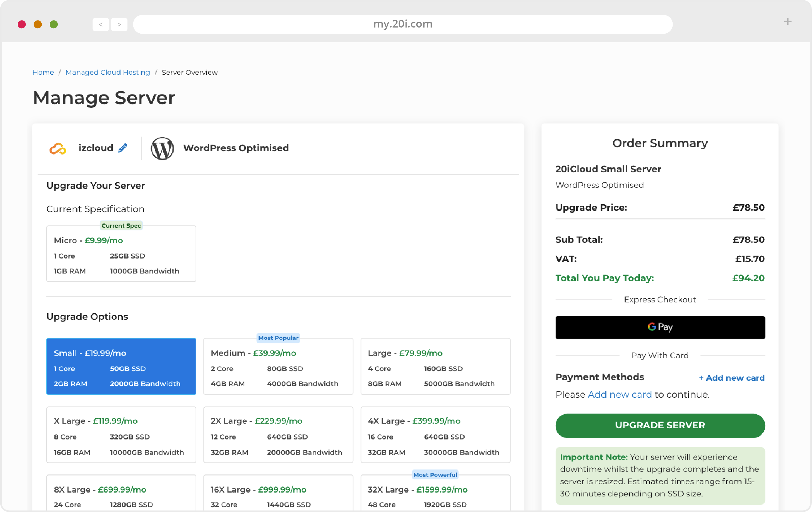
Task: Select the 4X Large £399.99/mo upgrade option
Action: (x=435, y=435)
